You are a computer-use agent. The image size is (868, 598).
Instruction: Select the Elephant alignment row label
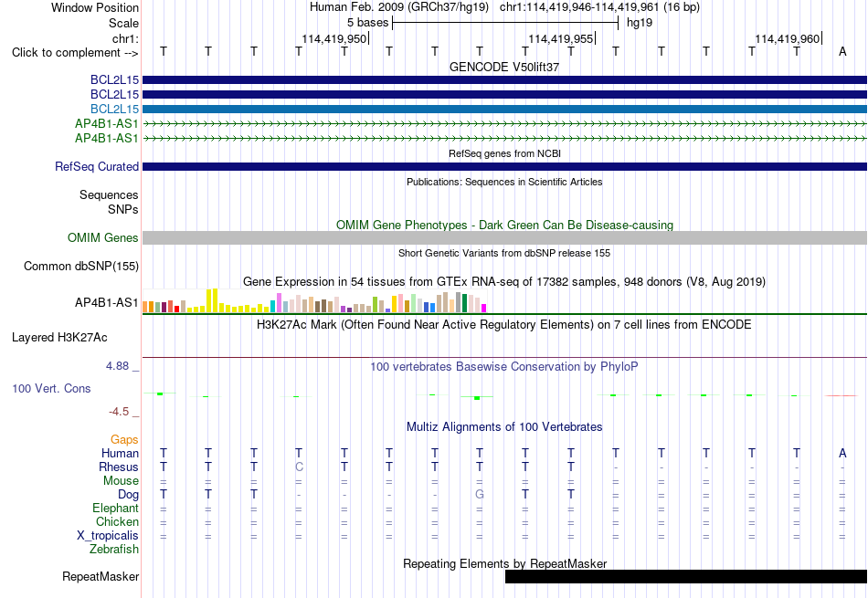coord(115,508)
